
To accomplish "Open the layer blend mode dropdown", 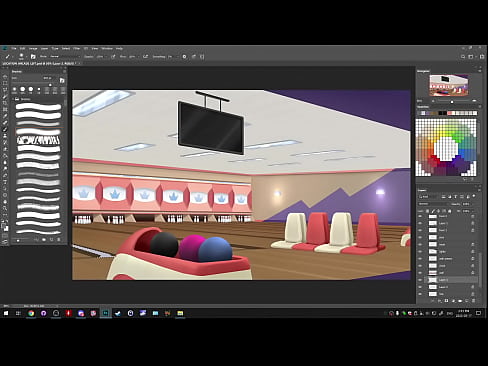I will [434, 204].
